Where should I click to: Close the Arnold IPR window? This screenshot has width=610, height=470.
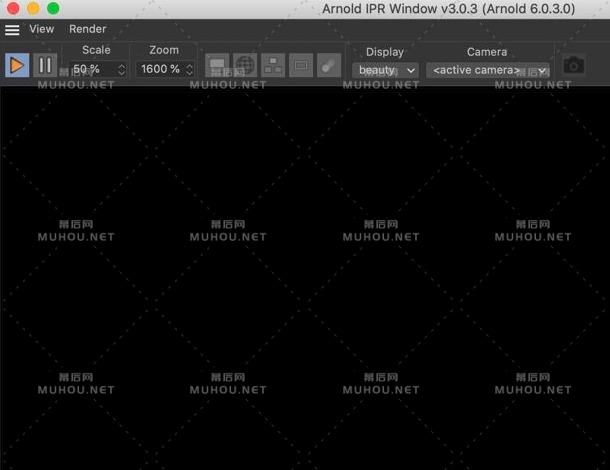coord(13,8)
